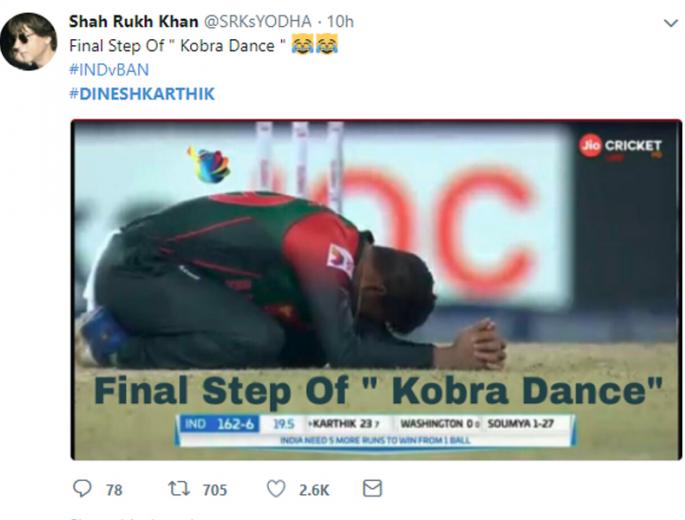Screen dimensions: 685x520
Task: Click the Jio Cricket logo in the image
Action: tap(620, 146)
